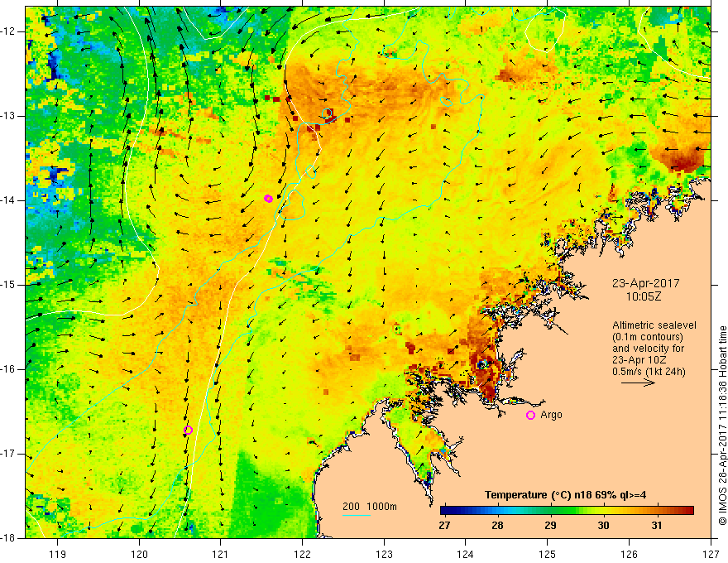Click the -12 latitude axis label
728x563 pixels.
pyautogui.click(x=8, y=31)
